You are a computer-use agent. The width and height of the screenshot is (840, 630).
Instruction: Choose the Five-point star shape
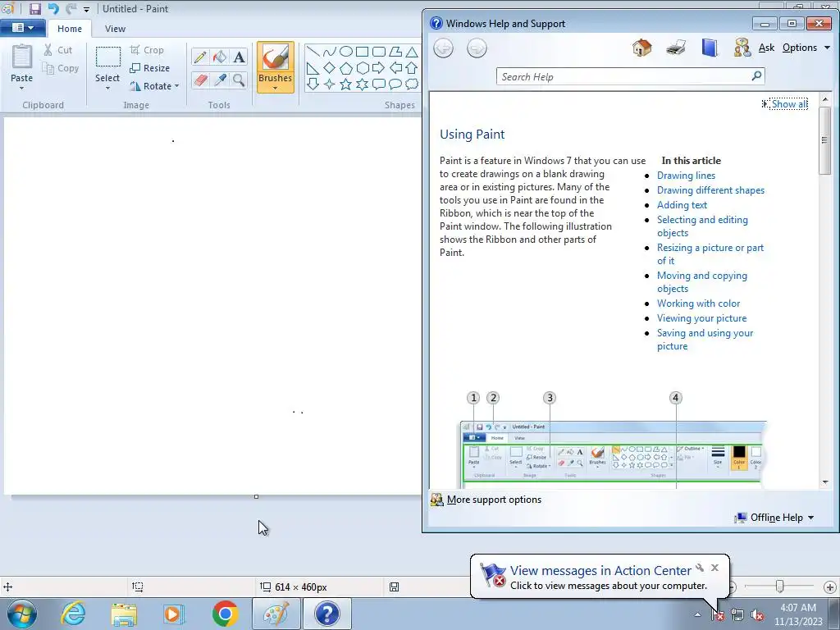point(346,84)
